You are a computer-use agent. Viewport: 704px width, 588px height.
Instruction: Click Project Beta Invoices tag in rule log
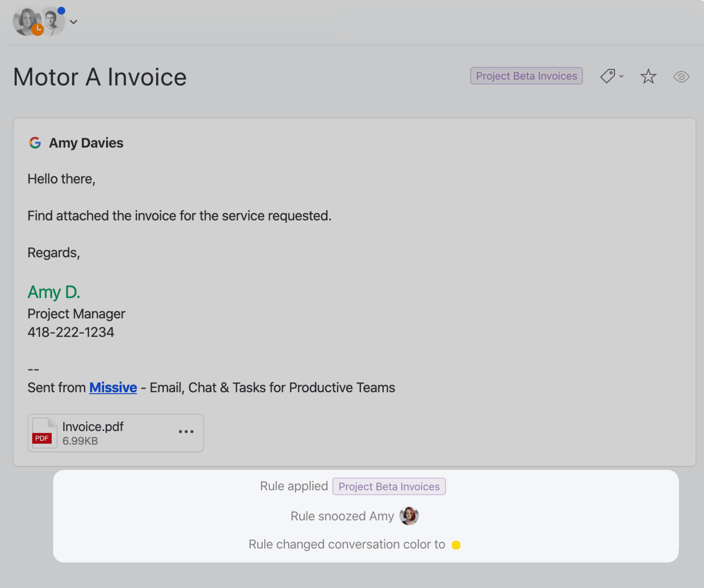coord(389,486)
